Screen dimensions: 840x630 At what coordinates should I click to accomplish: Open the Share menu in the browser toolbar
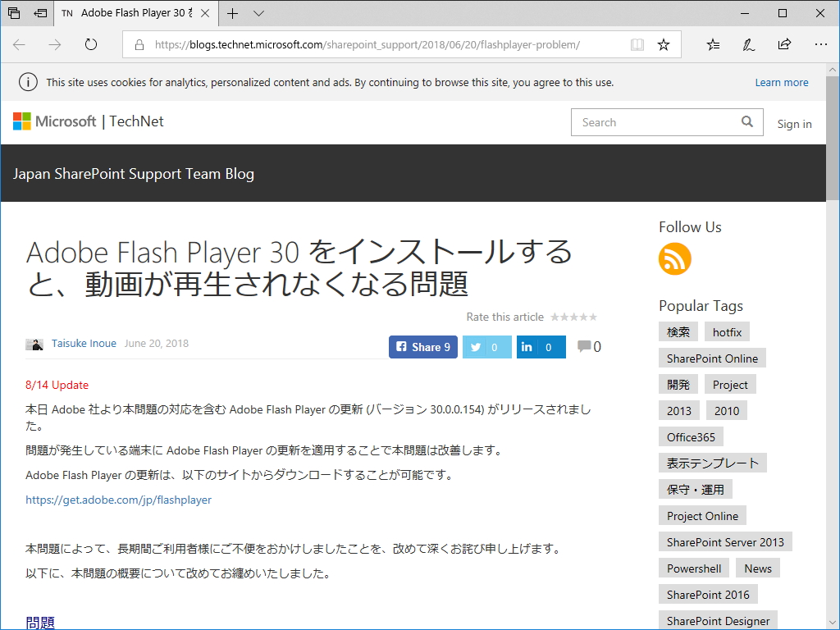coord(784,44)
